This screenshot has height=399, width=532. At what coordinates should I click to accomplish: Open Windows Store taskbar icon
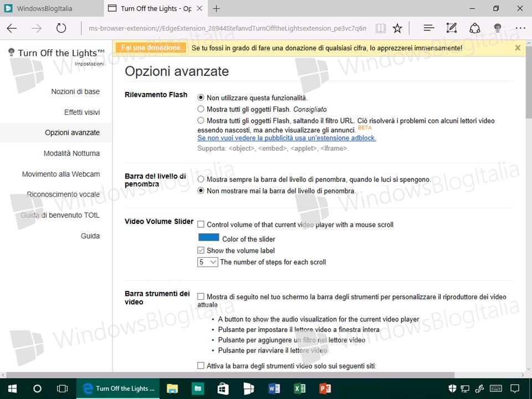[x=223, y=388]
